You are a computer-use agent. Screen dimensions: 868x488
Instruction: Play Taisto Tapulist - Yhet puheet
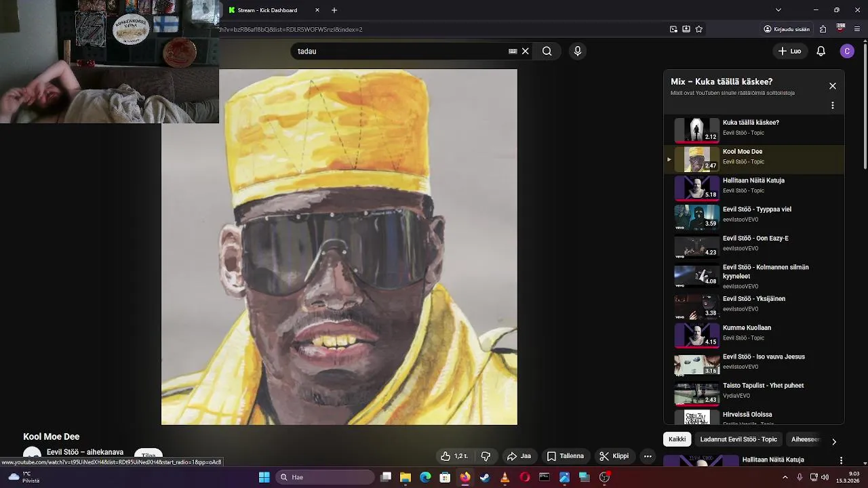tap(753, 392)
